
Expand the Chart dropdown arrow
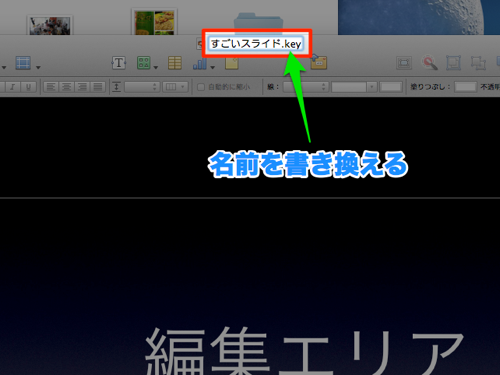(x=212, y=67)
